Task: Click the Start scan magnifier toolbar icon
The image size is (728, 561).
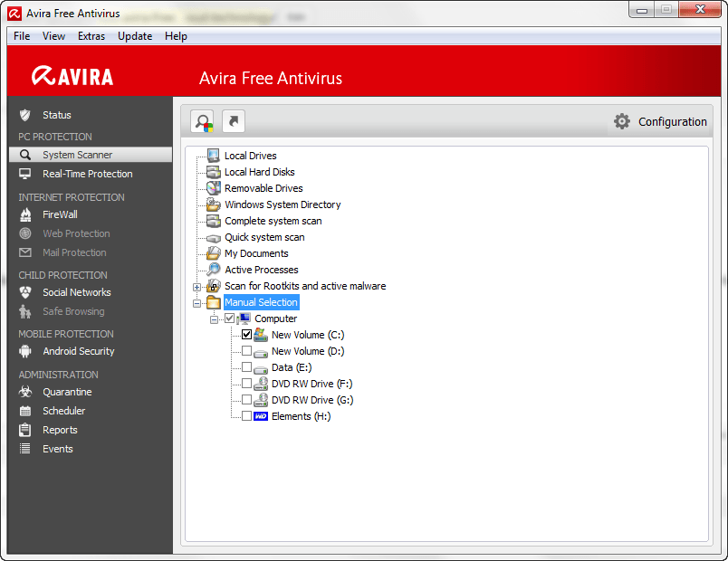Action: tap(202, 121)
